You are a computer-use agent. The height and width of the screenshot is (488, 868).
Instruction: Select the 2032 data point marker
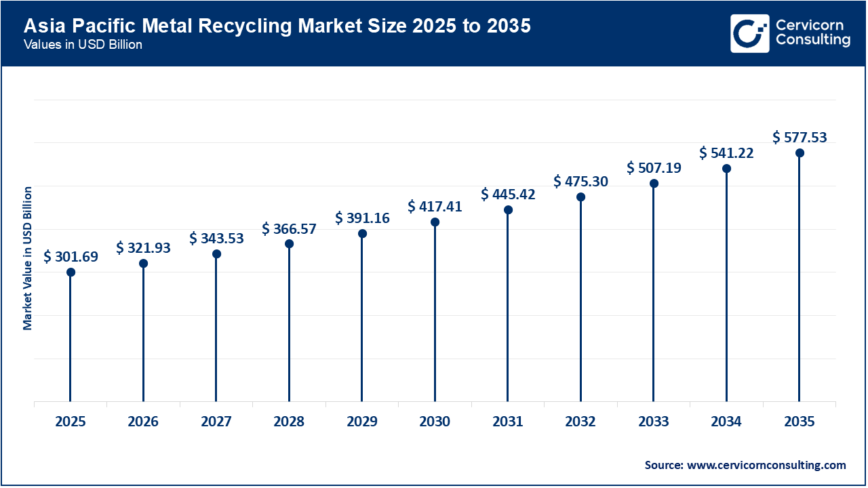[x=580, y=197]
